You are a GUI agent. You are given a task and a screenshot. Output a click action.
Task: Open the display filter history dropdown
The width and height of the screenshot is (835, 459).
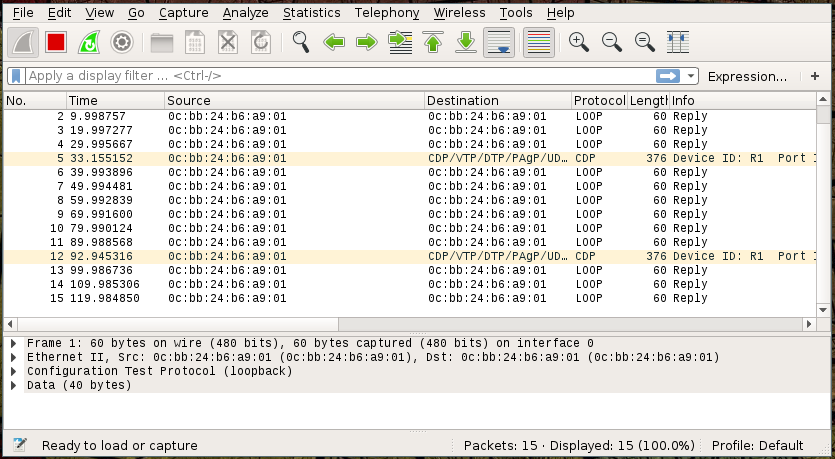tap(691, 76)
